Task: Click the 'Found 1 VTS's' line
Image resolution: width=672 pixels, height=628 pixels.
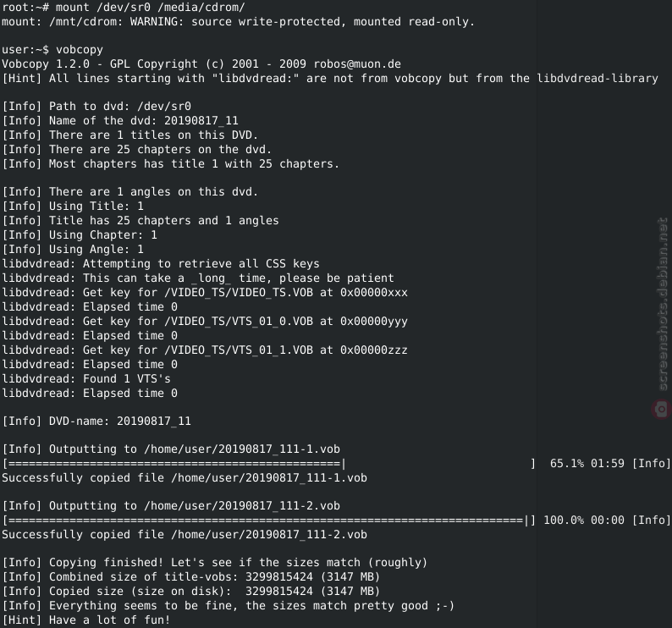Action: click(x=86, y=379)
